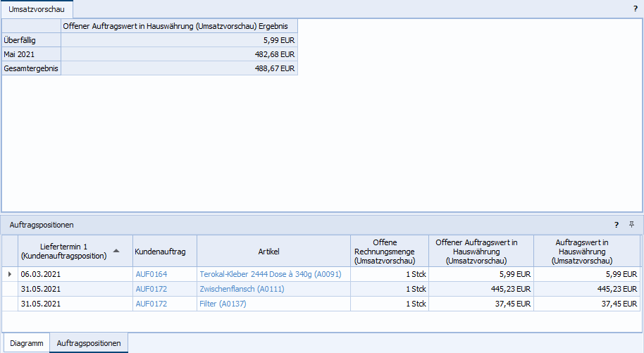Click the row indicator arrow of first row
This screenshot has height=353, width=644.
[9, 274]
